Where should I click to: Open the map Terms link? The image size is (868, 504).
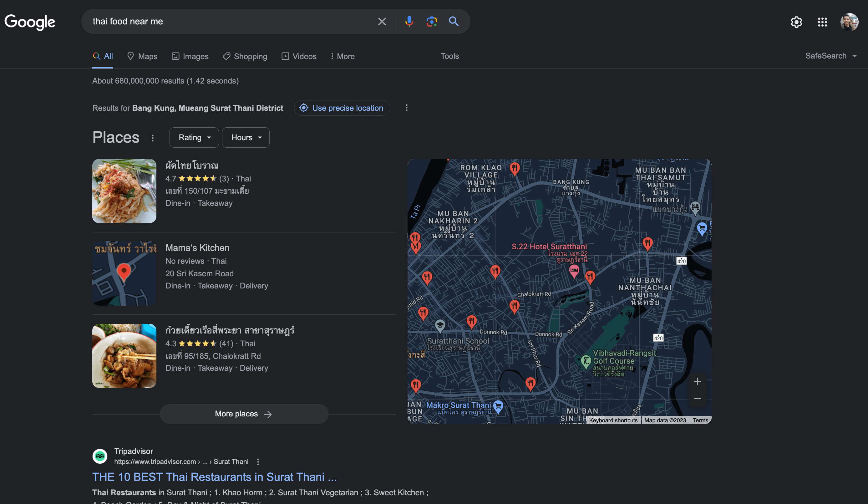point(700,420)
